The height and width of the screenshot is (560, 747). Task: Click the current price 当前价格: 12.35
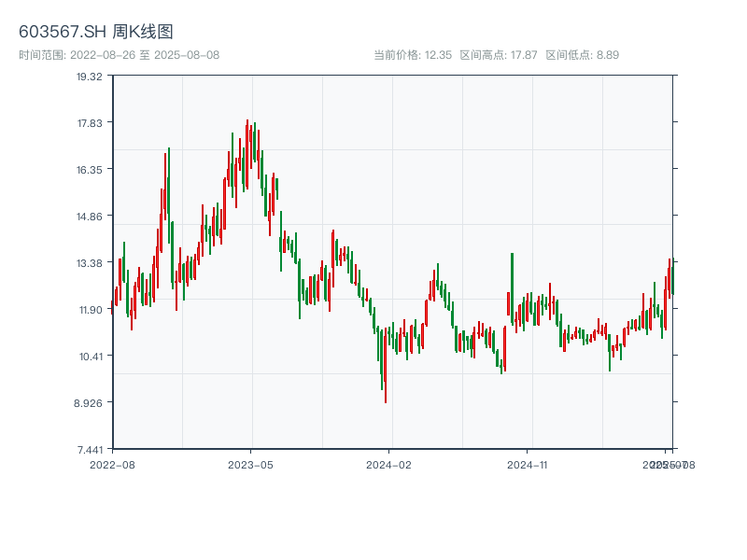click(413, 55)
